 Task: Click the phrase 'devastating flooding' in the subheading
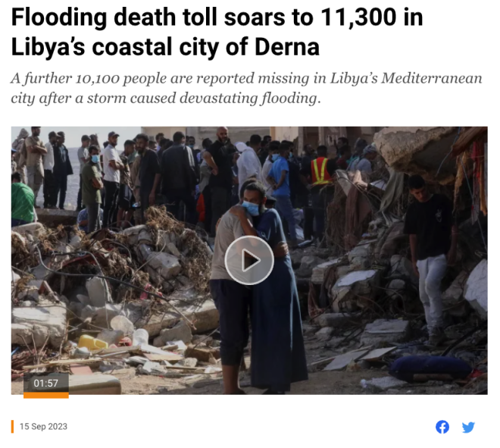[x=248, y=98]
